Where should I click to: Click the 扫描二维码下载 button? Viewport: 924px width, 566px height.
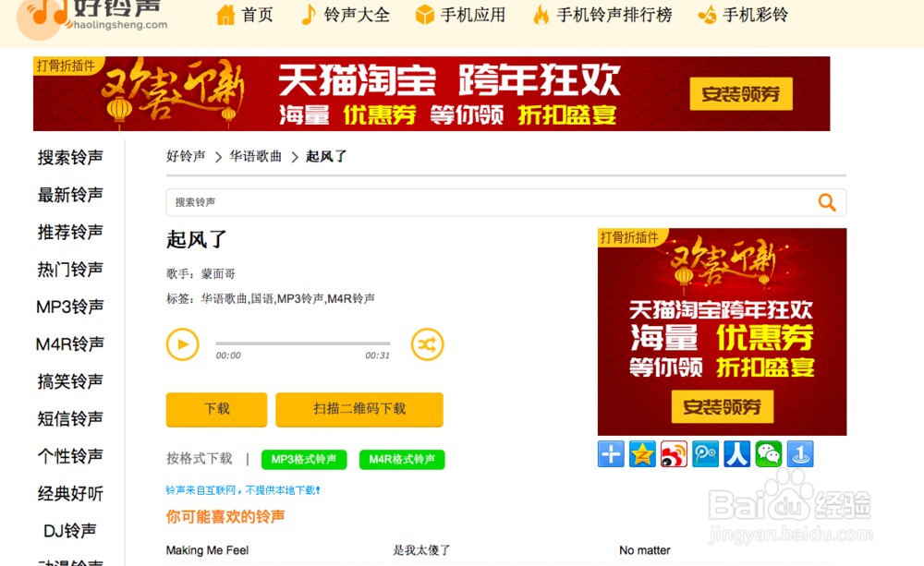pyautogui.click(x=359, y=409)
